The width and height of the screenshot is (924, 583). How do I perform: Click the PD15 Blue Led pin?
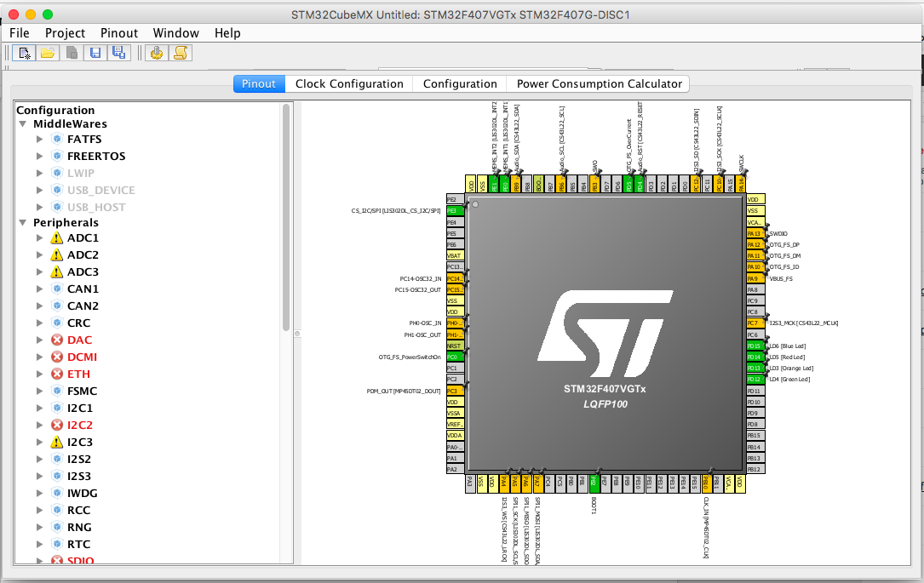pos(755,346)
